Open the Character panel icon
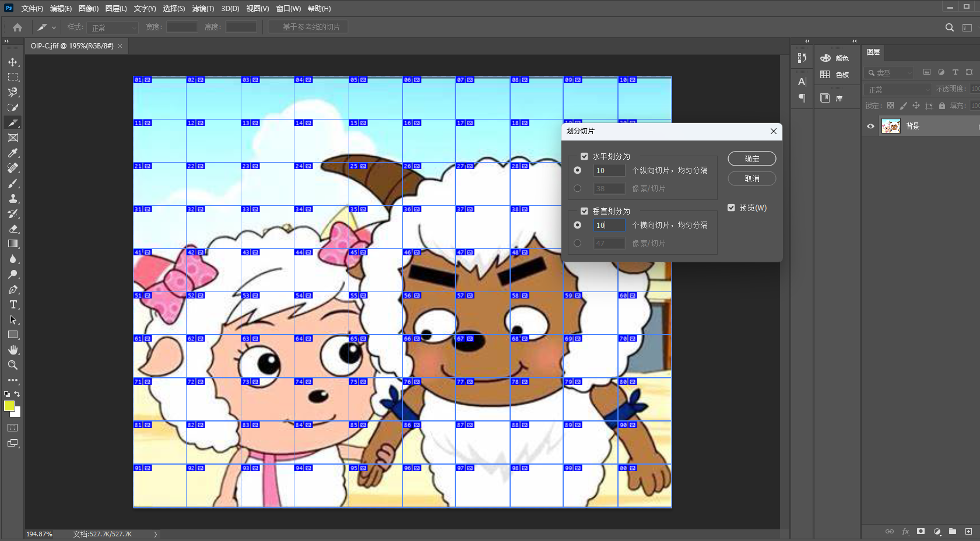 click(802, 82)
